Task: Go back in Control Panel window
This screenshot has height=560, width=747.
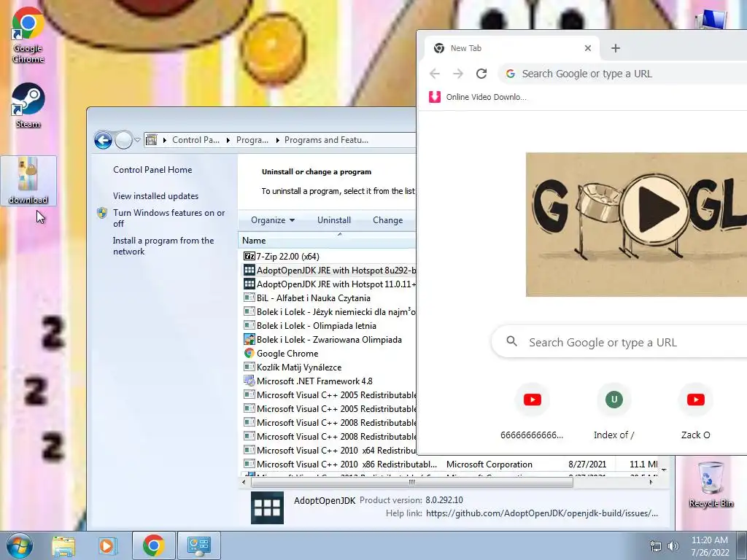Action: point(103,140)
